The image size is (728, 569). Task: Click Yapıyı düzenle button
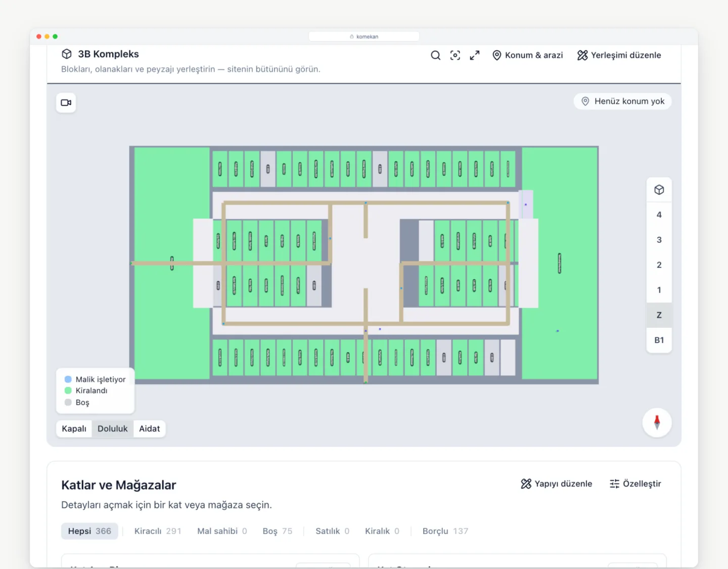(556, 484)
